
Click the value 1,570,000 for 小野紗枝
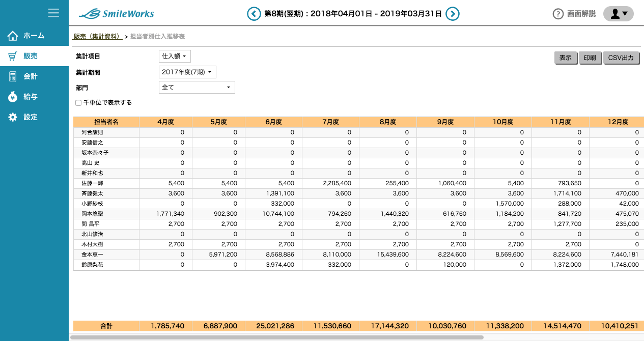[x=509, y=204]
